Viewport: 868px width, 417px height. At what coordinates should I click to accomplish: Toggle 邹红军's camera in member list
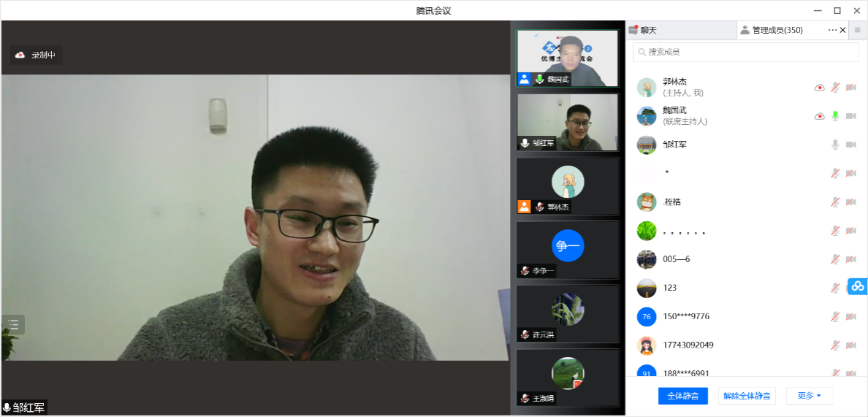coord(850,145)
